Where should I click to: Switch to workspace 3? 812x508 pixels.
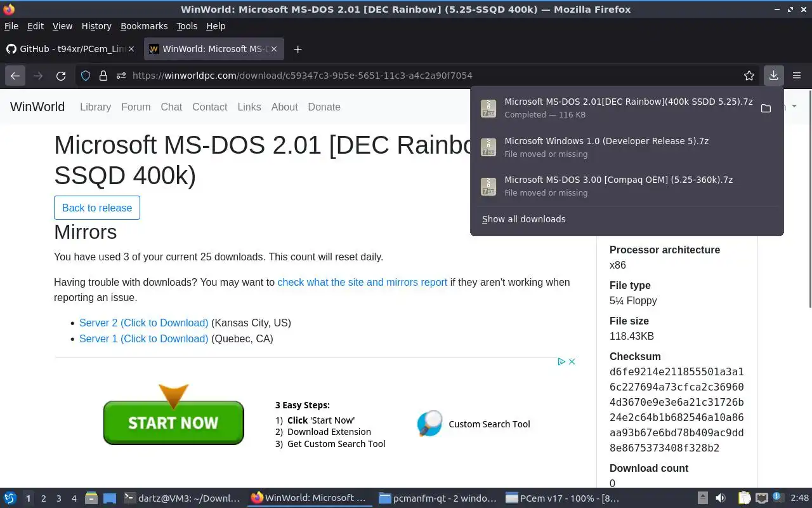59,498
